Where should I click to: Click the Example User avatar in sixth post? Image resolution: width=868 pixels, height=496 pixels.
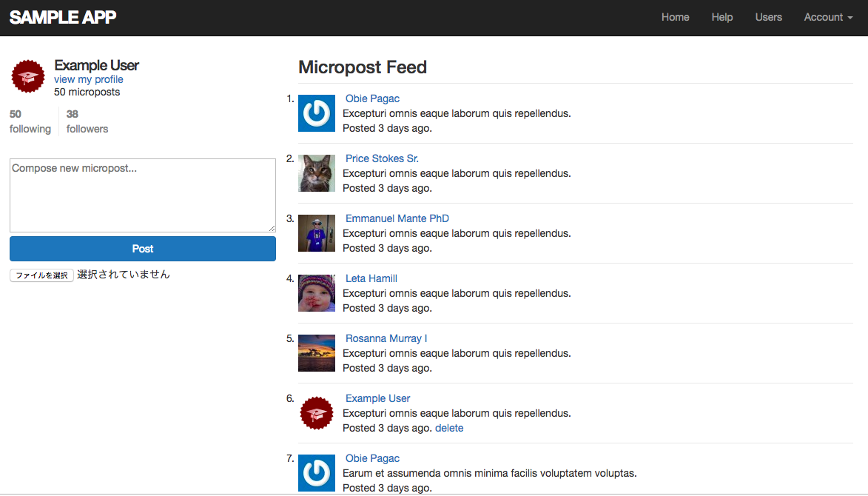317,413
